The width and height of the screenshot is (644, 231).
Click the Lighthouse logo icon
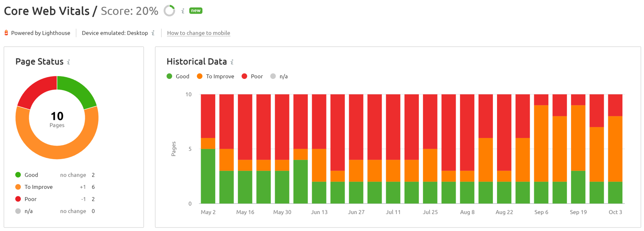[6, 33]
